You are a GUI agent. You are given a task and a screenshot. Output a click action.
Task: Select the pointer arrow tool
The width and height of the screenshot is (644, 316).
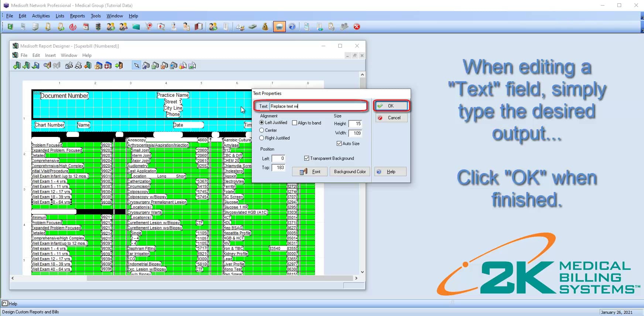coord(137,66)
